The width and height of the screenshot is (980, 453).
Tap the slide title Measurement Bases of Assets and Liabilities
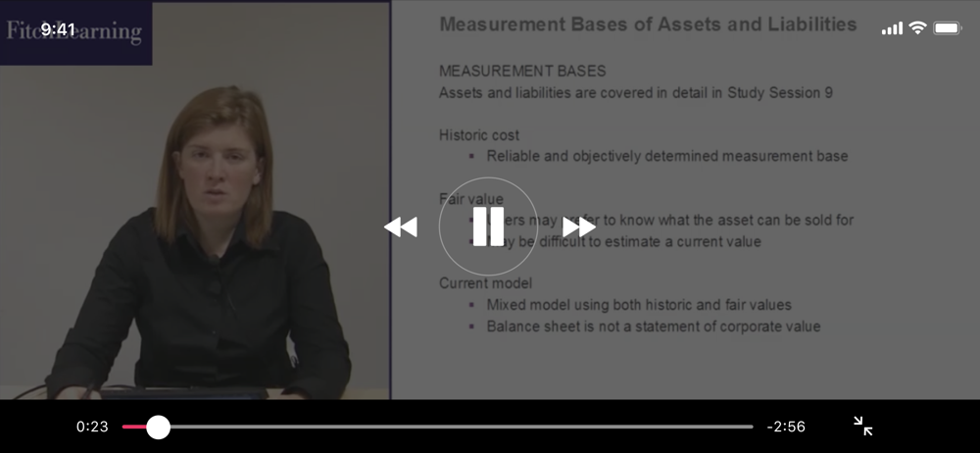(648, 25)
